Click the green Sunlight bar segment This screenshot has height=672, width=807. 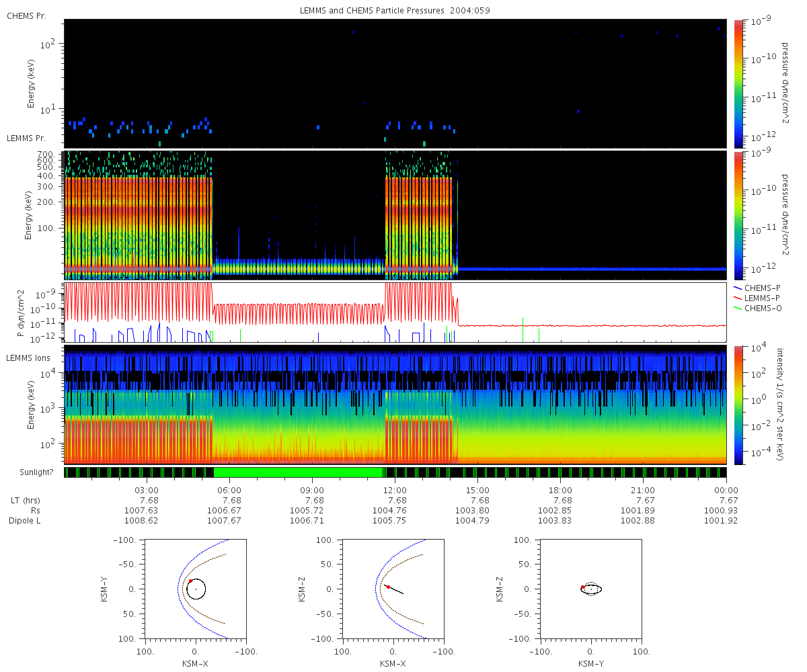298,472
